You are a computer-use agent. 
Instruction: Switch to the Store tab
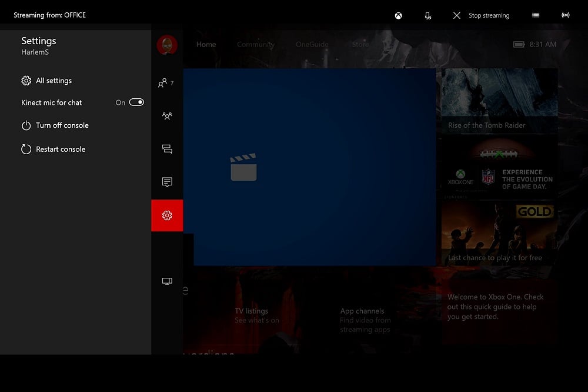360,44
